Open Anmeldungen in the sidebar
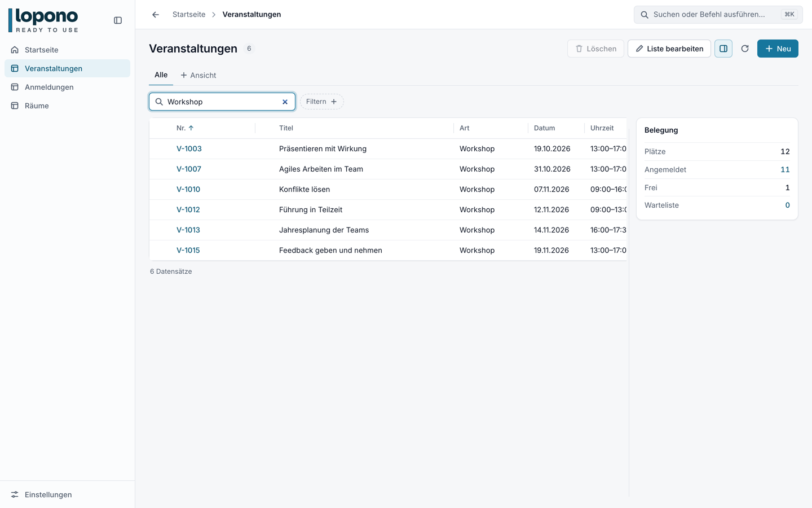 coord(67,87)
